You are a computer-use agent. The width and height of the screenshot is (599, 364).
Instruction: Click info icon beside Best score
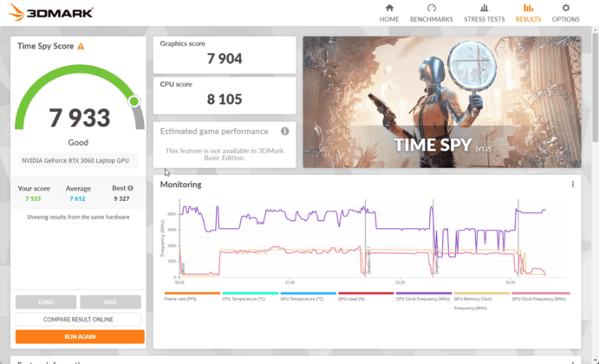130,188
